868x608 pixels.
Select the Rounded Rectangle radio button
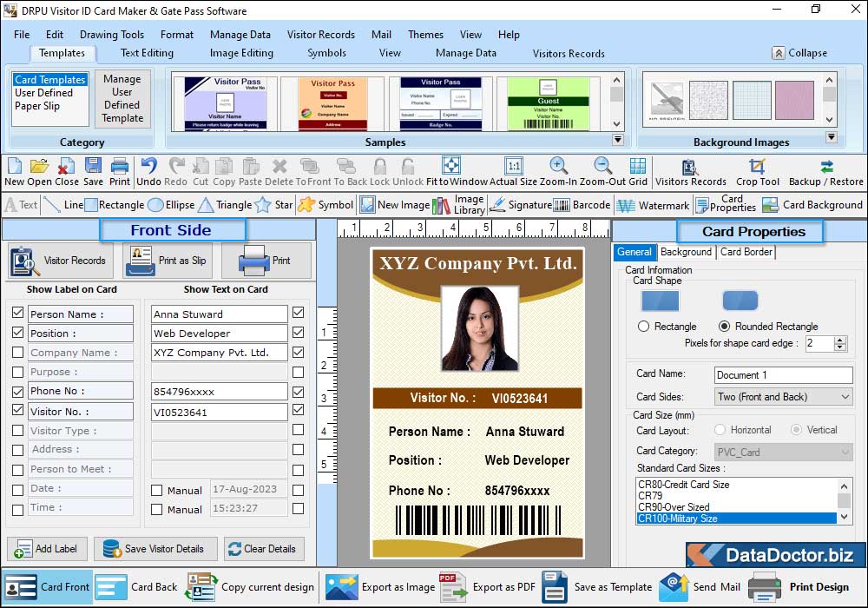coord(724,327)
